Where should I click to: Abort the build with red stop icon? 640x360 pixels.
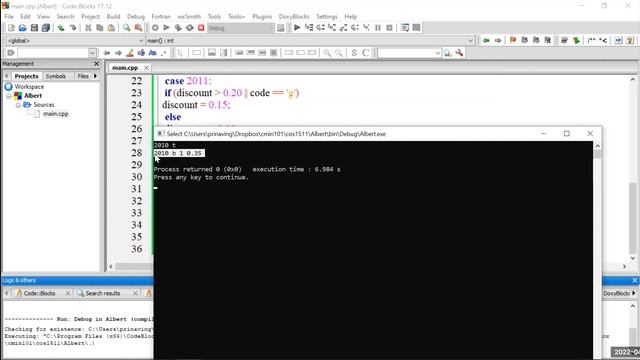click(x=201, y=28)
